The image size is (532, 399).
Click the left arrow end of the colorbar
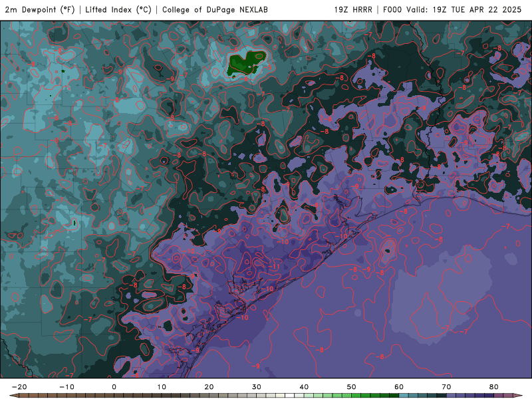pos(14,396)
